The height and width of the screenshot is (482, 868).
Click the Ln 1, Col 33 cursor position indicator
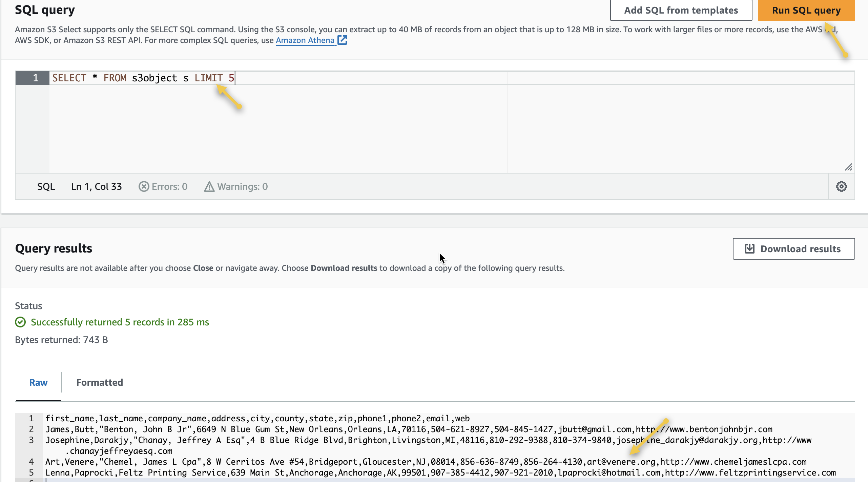96,186
